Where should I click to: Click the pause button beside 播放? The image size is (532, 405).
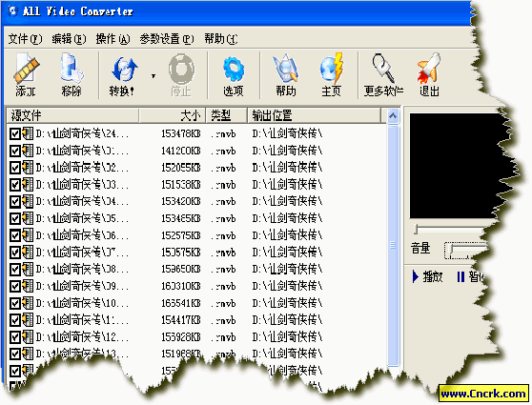pos(470,276)
